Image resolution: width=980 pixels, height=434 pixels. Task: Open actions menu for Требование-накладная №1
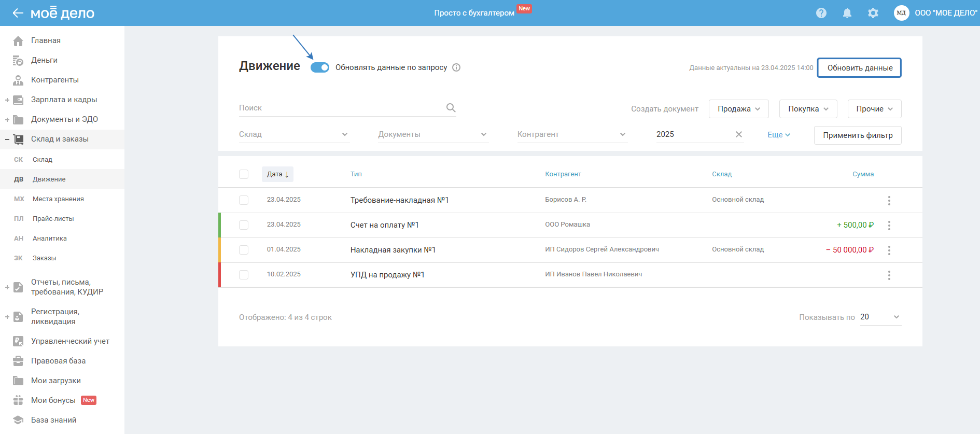click(889, 200)
